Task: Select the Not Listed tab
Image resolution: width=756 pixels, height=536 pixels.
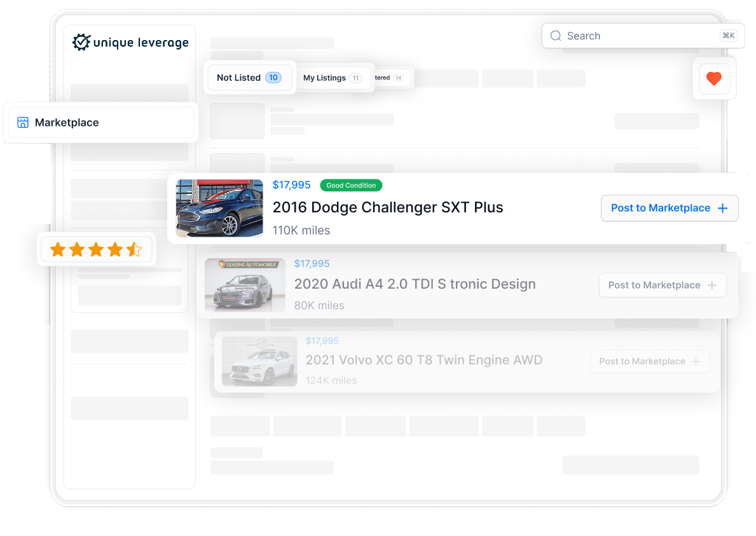Action: pyautogui.click(x=249, y=78)
